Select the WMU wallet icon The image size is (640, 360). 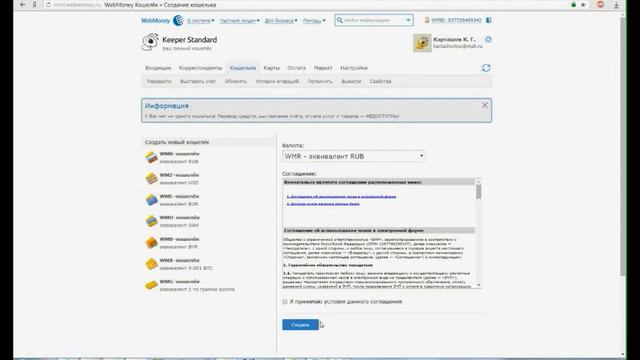pos(151,221)
